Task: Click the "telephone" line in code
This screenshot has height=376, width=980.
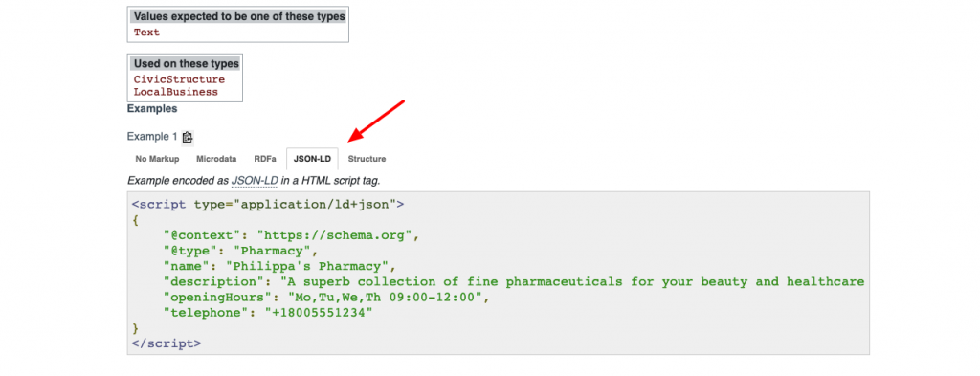Action: click(x=268, y=313)
